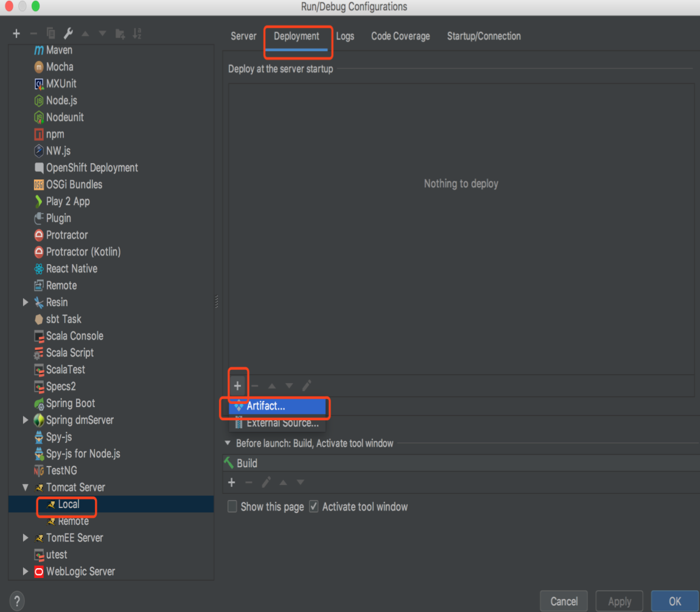Click the panel splitter grip handle

tap(217, 302)
